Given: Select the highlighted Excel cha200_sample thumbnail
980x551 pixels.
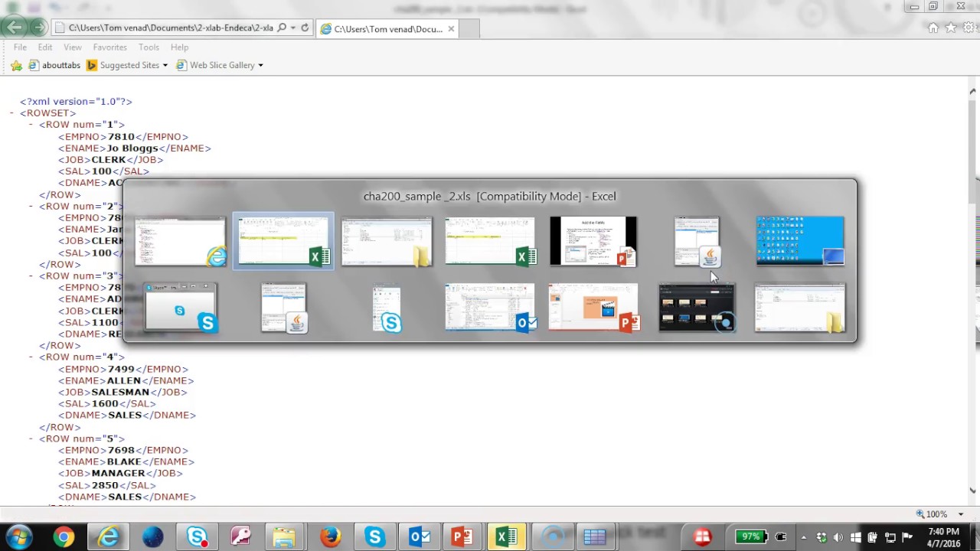Looking at the screenshot, I should click(283, 241).
